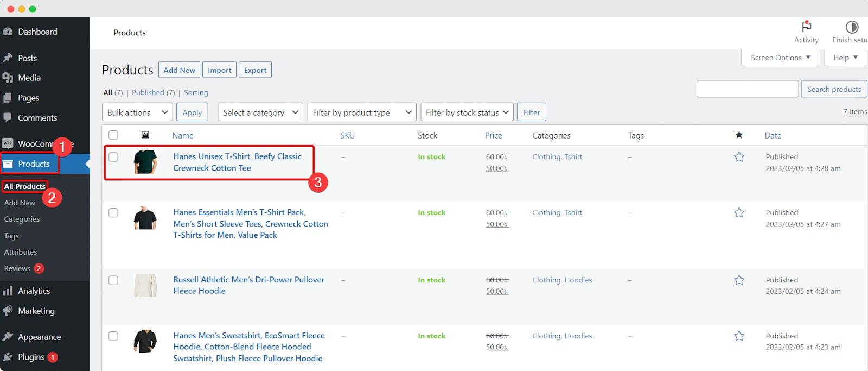Click the Export button

coord(255,70)
